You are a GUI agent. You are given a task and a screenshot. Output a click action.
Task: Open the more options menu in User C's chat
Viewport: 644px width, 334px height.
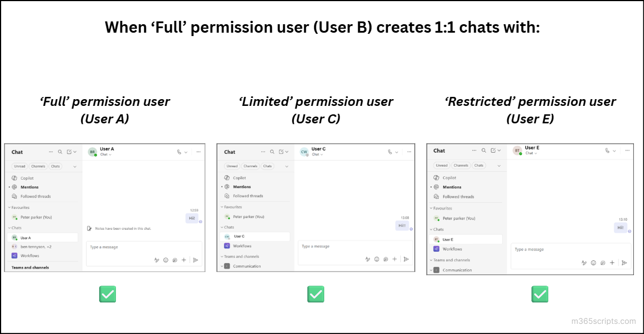click(x=409, y=152)
